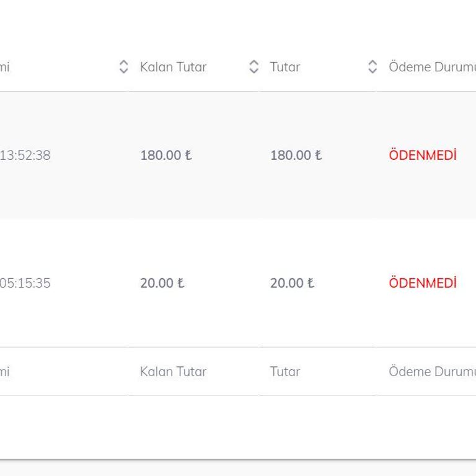Click Kalan Tutar value 20.00 ₺ in second row

click(x=162, y=283)
